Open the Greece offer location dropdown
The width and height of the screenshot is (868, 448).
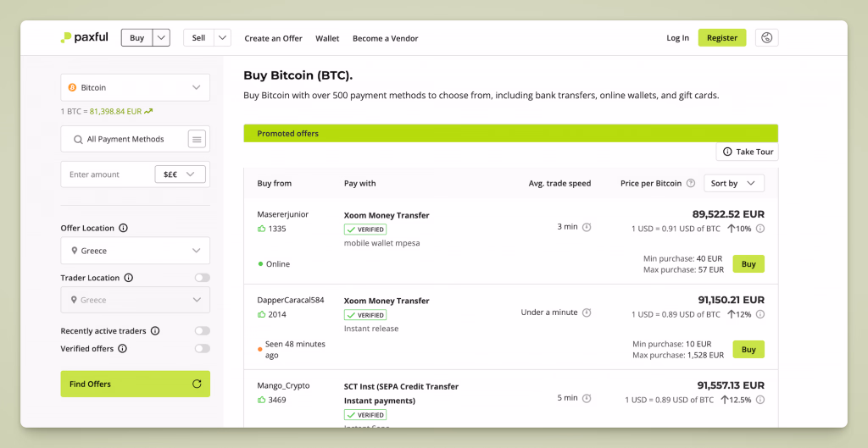pos(135,251)
